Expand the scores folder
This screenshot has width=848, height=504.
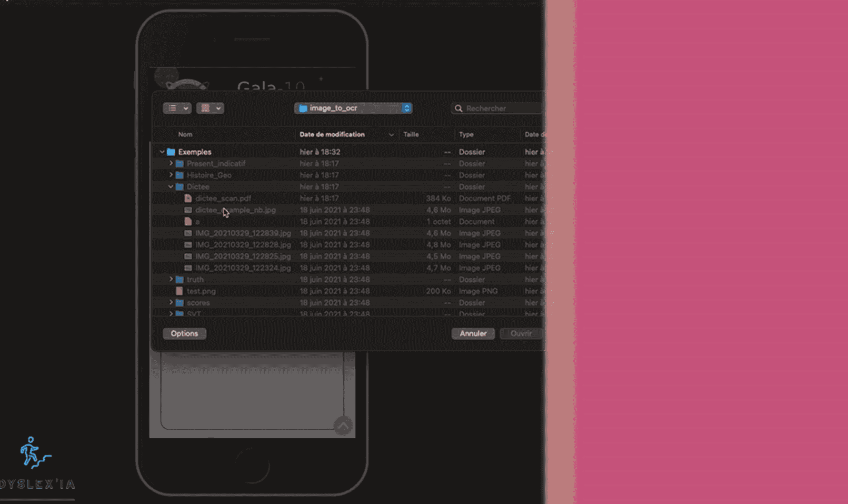click(171, 303)
